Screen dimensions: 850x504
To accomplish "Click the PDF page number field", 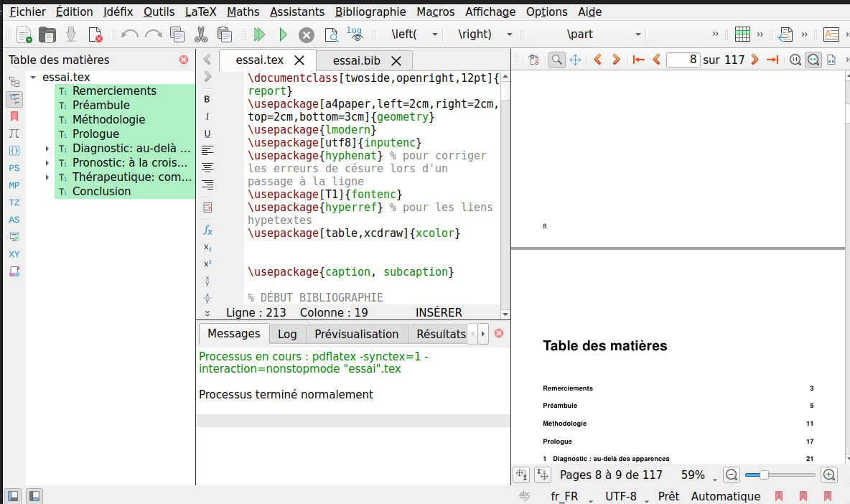I will pos(683,60).
